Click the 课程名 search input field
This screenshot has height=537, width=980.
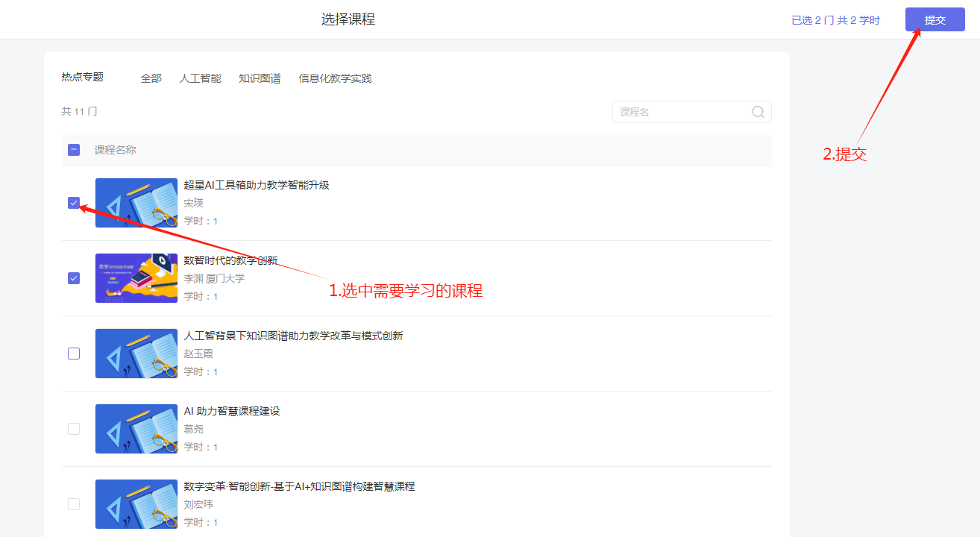679,112
